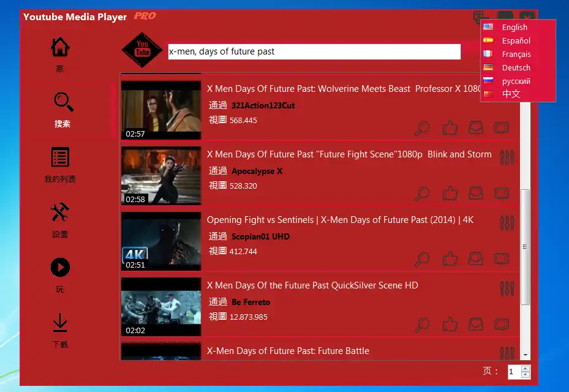Open sliders options for Future Fight Scene video
The height and width of the screenshot is (392, 569).
[507, 157]
